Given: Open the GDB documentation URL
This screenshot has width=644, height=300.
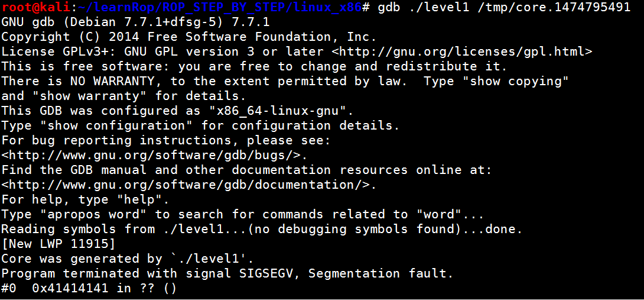Looking at the screenshot, I should point(189,185).
